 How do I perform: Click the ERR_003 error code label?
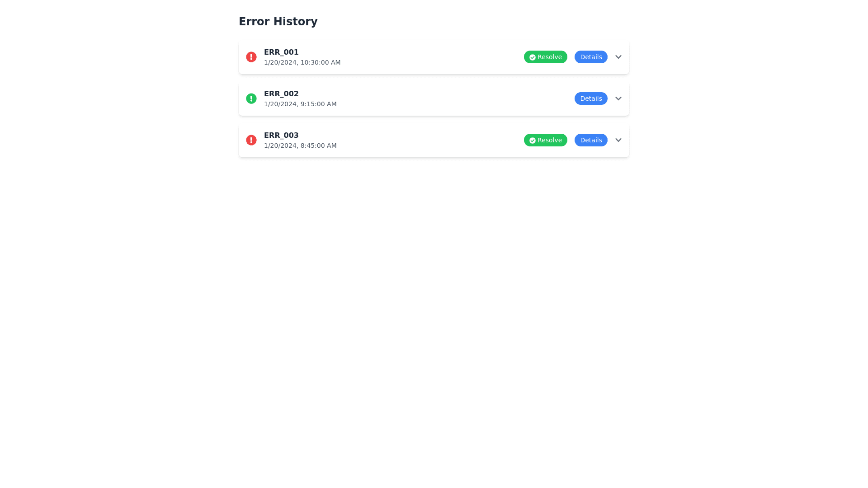coord(281,136)
